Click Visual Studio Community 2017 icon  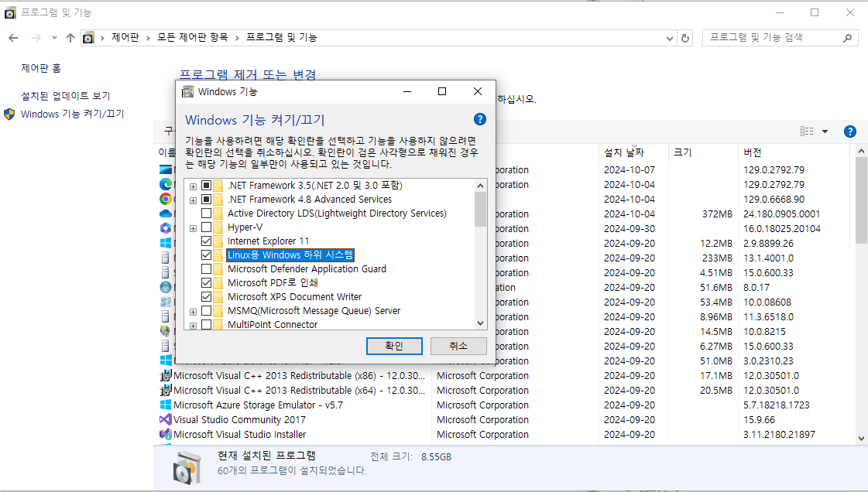pyautogui.click(x=165, y=419)
